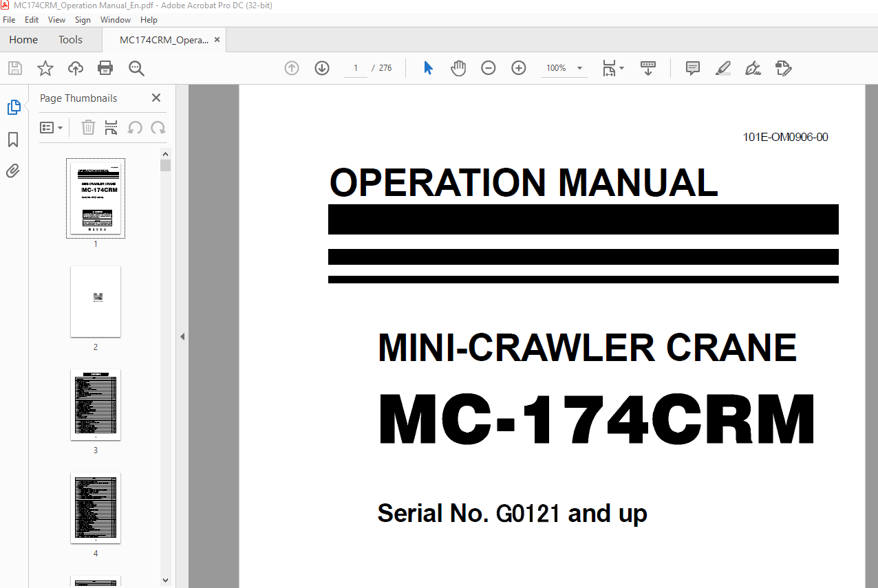The image size is (878, 588).
Task: Rotate page counterclockwise
Action: point(135,127)
